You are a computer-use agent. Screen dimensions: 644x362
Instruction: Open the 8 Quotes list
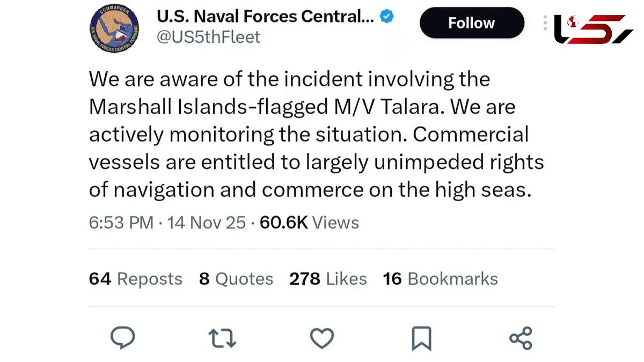236,279
